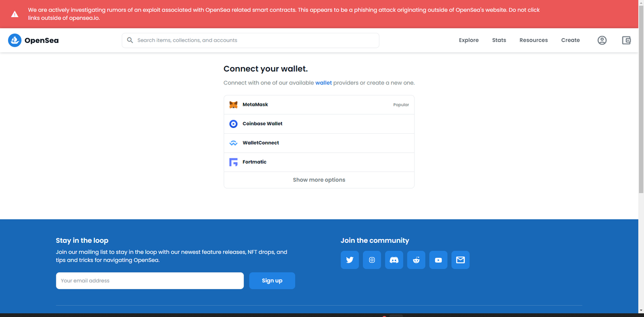Open the Resources menu
This screenshot has height=317, width=644.
tap(533, 40)
